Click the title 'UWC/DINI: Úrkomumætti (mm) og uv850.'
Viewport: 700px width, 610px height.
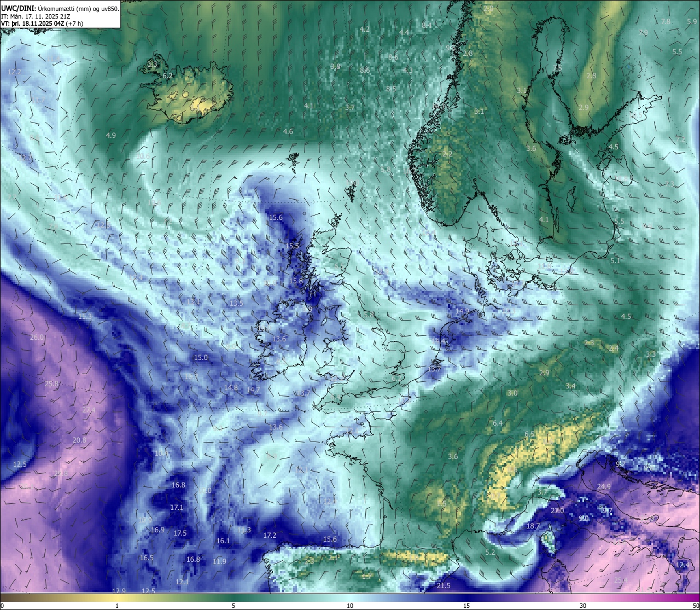[60, 8]
